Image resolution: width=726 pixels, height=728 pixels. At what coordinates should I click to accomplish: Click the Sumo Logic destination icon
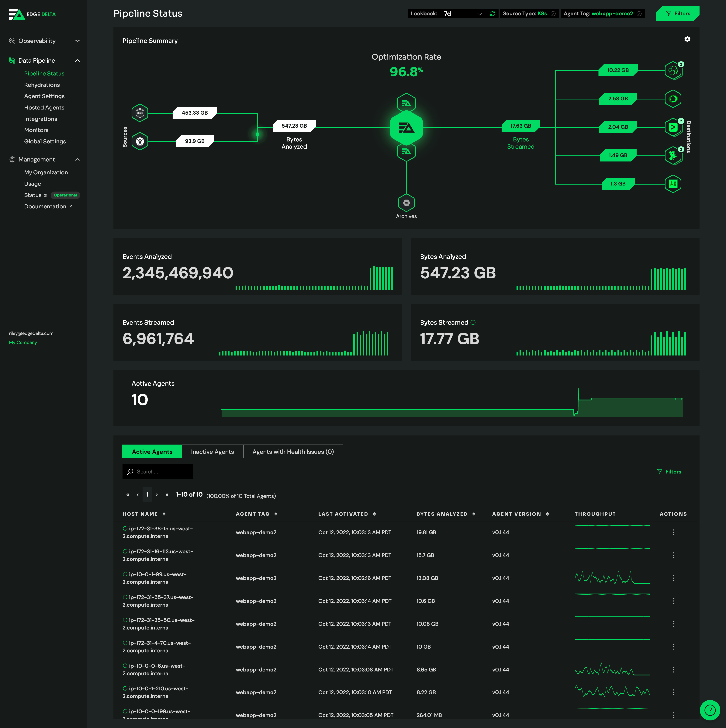click(673, 184)
